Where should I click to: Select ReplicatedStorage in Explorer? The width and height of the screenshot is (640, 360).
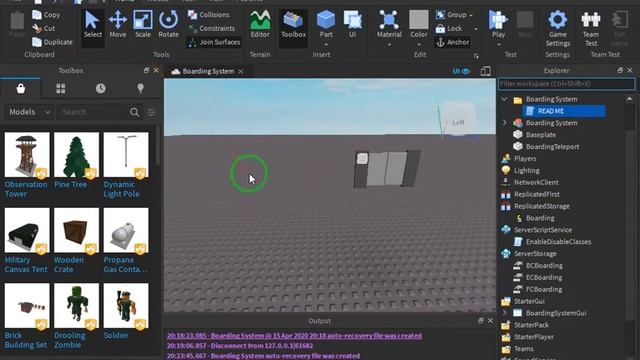541,206
